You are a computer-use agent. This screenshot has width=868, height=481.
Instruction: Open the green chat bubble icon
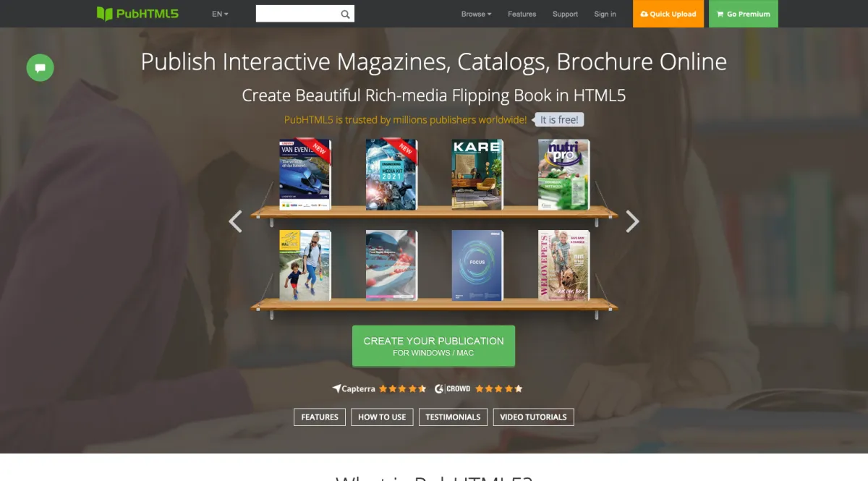click(x=41, y=68)
